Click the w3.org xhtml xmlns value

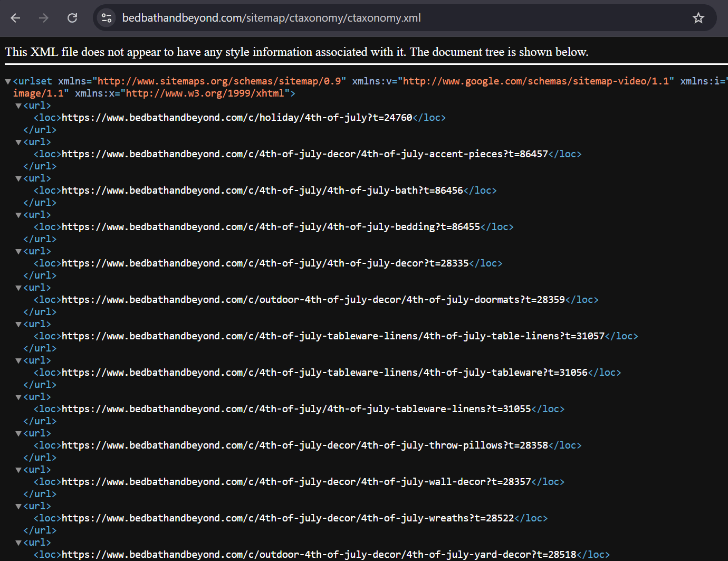205,93
